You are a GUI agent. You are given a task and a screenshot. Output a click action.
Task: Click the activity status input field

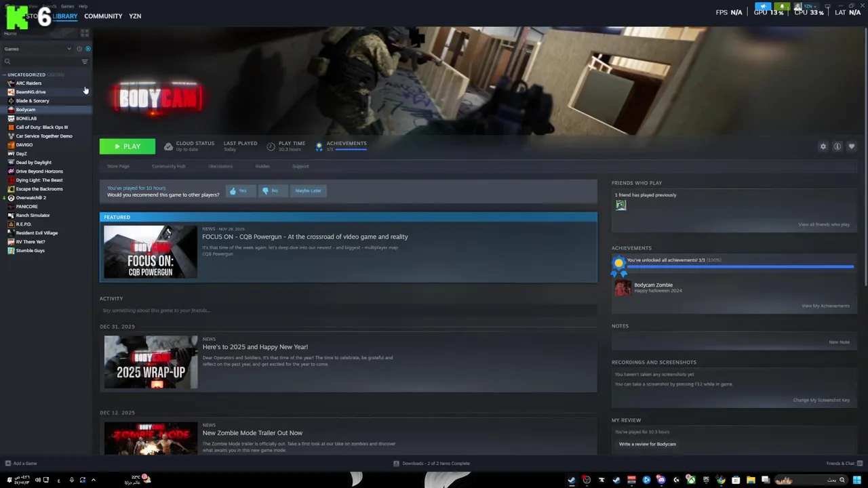coord(348,310)
